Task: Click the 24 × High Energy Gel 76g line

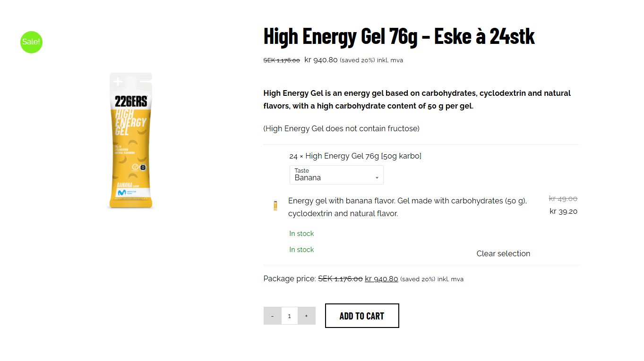Action: [x=355, y=156]
